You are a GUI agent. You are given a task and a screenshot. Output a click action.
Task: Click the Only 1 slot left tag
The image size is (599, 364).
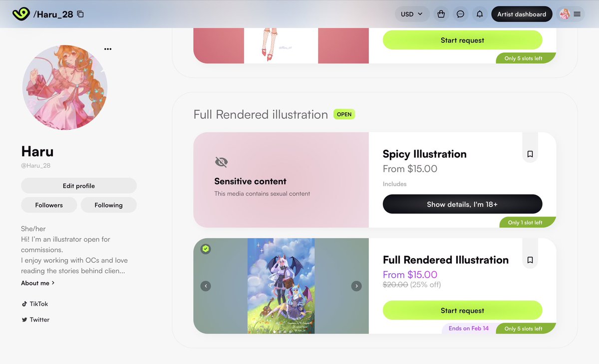[x=527, y=222]
